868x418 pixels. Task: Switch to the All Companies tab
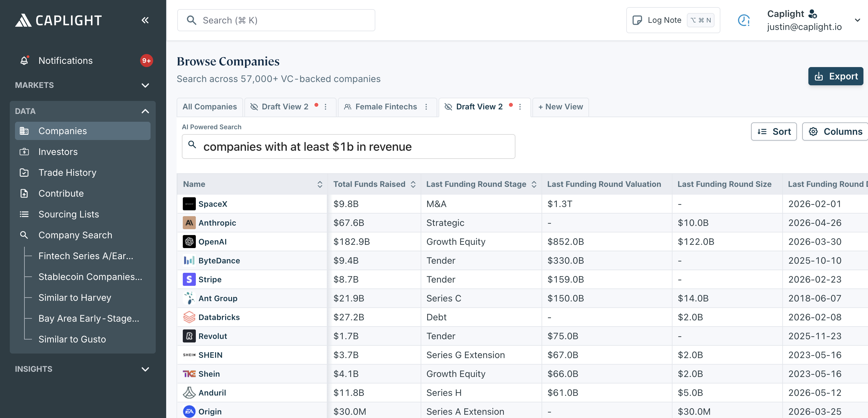(210, 107)
